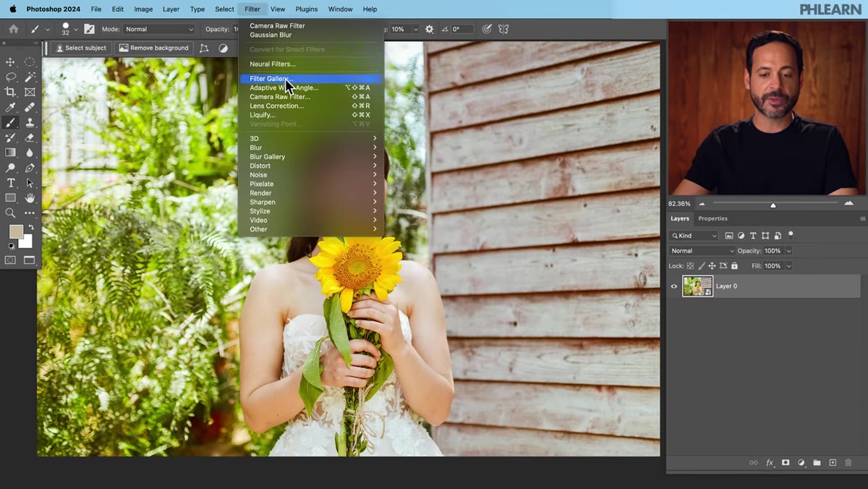868x489 pixels.
Task: Lock all with padlock icon
Action: [734, 266]
